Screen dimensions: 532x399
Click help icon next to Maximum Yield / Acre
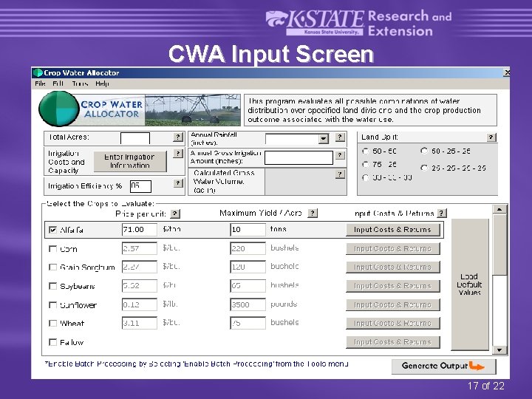point(313,213)
